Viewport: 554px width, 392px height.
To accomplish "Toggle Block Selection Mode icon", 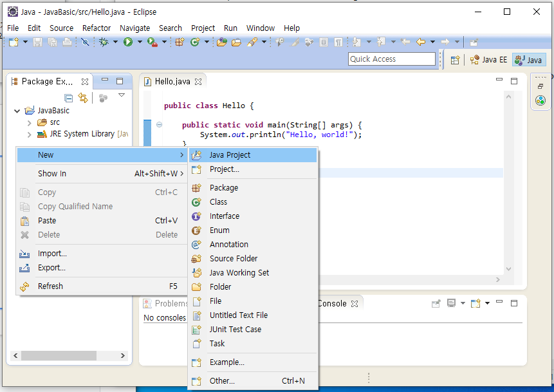I will pos(323,42).
